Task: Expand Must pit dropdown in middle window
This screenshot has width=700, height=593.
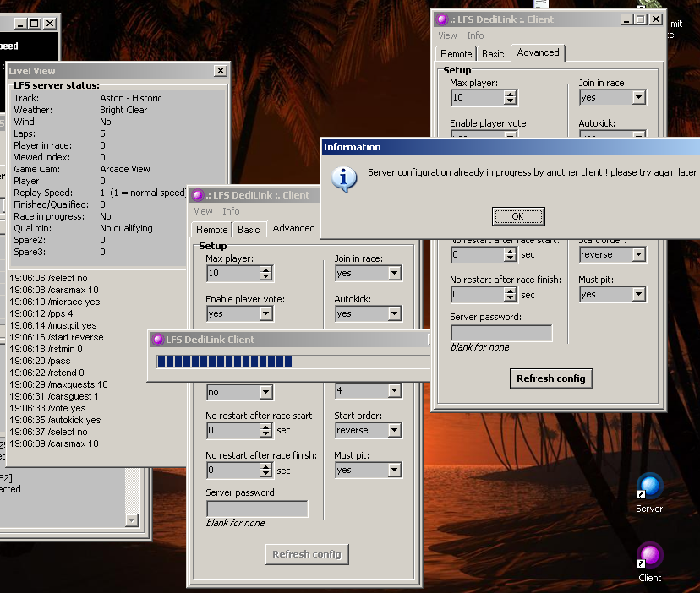Action: (394, 470)
